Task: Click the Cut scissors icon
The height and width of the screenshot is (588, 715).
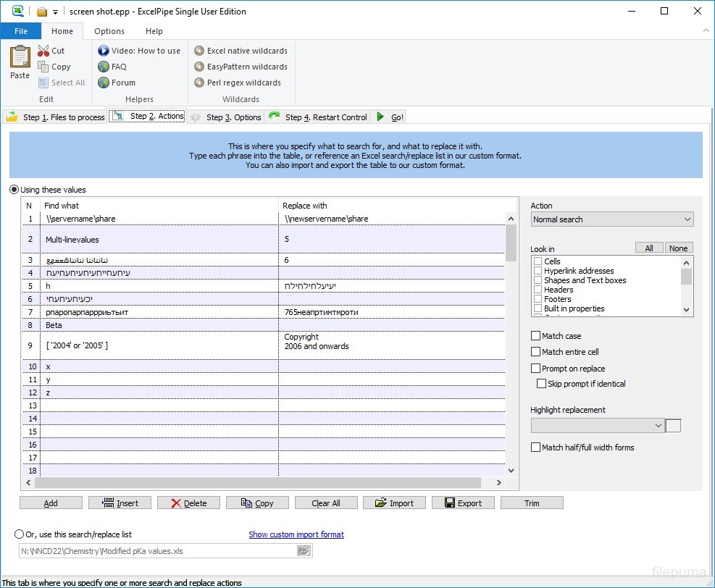Action: click(x=43, y=51)
